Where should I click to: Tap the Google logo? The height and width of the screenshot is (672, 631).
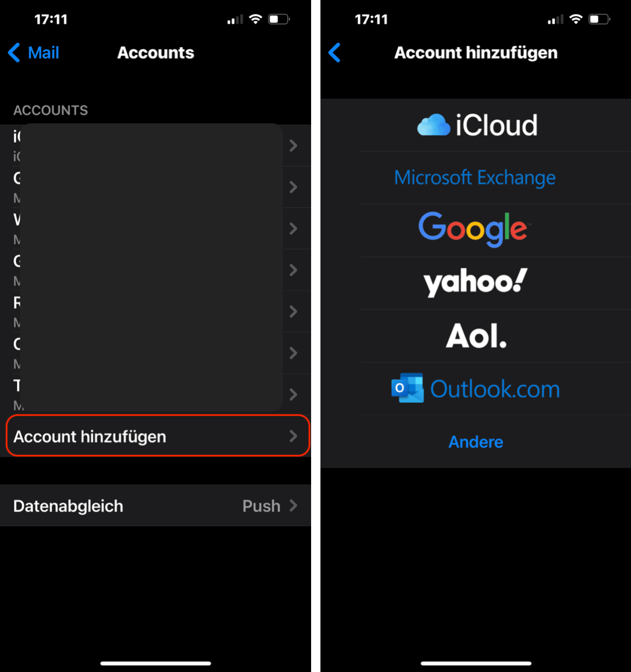click(473, 229)
